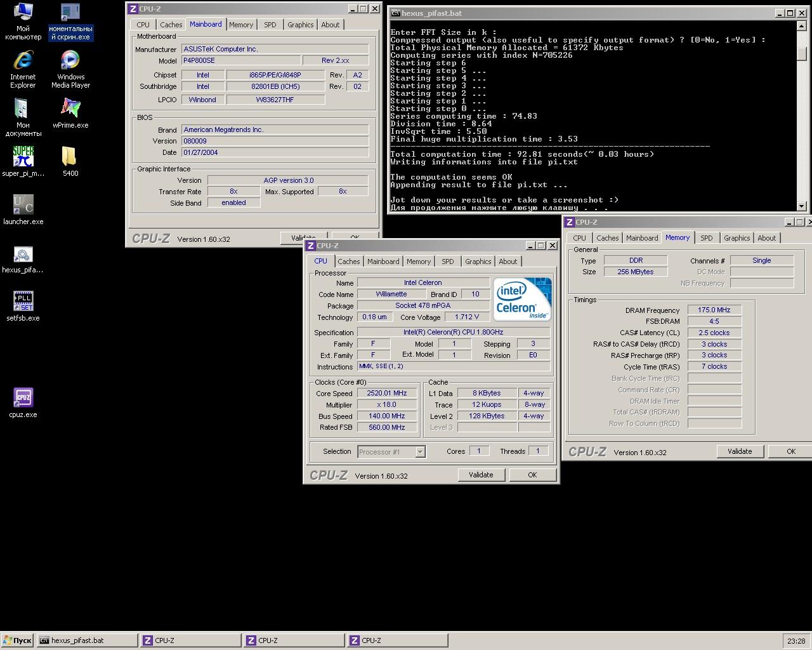Viewport: 812px width, 650px height.
Task: Select CPU tab in the Mainboard CPU-Z window
Action: tap(143, 25)
